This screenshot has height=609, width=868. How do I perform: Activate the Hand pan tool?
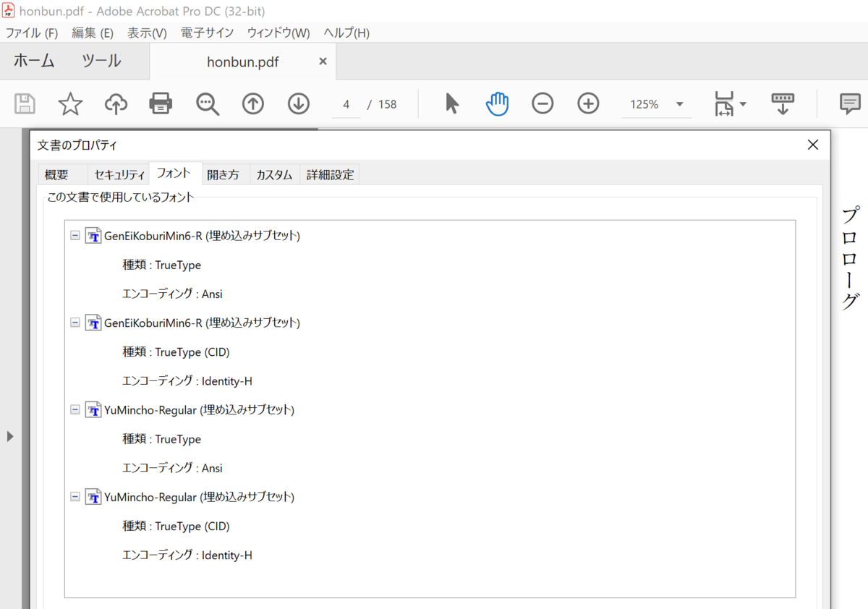pyautogui.click(x=497, y=104)
